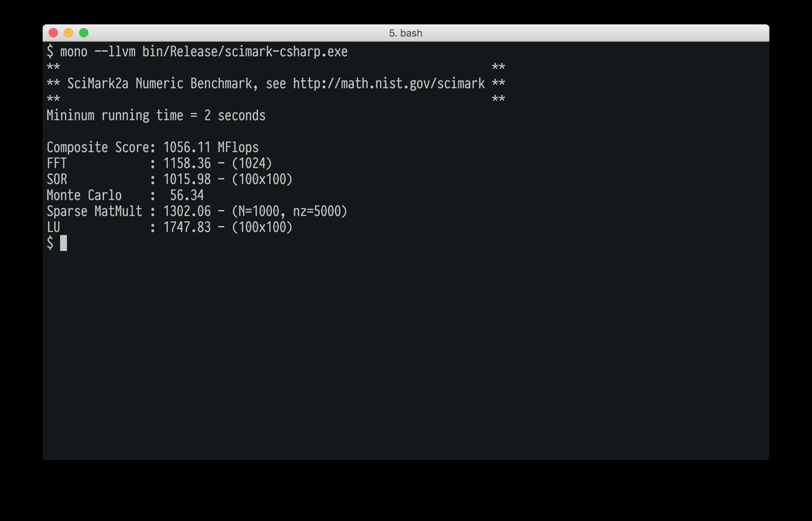Screen dimensions: 812x521
Task: Click the Monte Carlo result 56.34
Action: pos(187,196)
